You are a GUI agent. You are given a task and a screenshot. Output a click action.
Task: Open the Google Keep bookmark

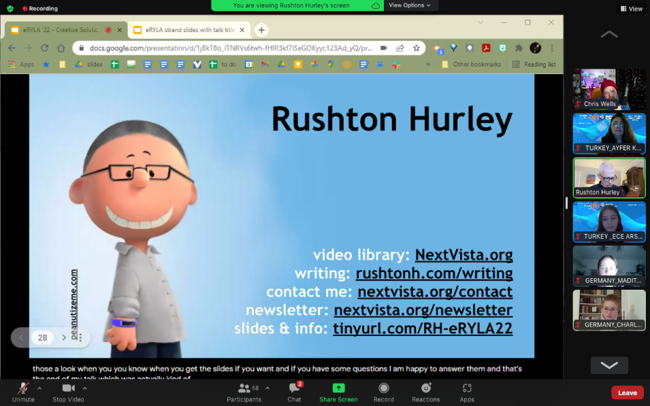click(x=298, y=64)
